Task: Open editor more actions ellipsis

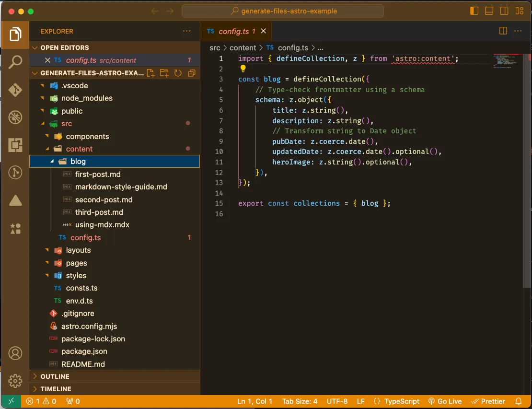Action: point(518,31)
